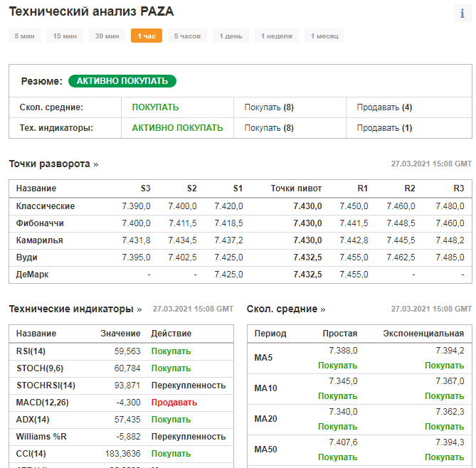Viewport: 476px width, 468px height.
Task: Open the Технические индикаторы section link
Action: pyautogui.click(x=75, y=309)
